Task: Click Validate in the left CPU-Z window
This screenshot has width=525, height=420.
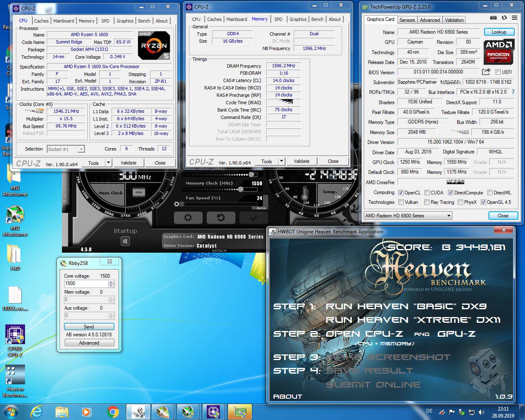Action: 128,163
